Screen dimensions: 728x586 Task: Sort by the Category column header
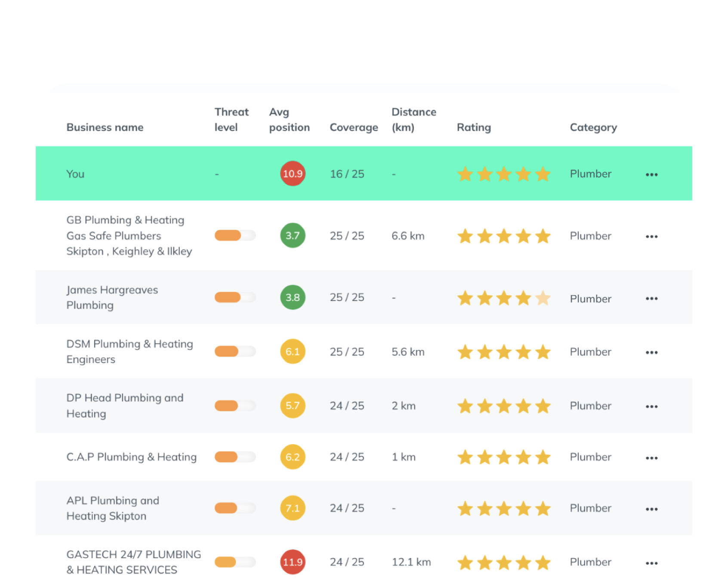pyautogui.click(x=593, y=128)
